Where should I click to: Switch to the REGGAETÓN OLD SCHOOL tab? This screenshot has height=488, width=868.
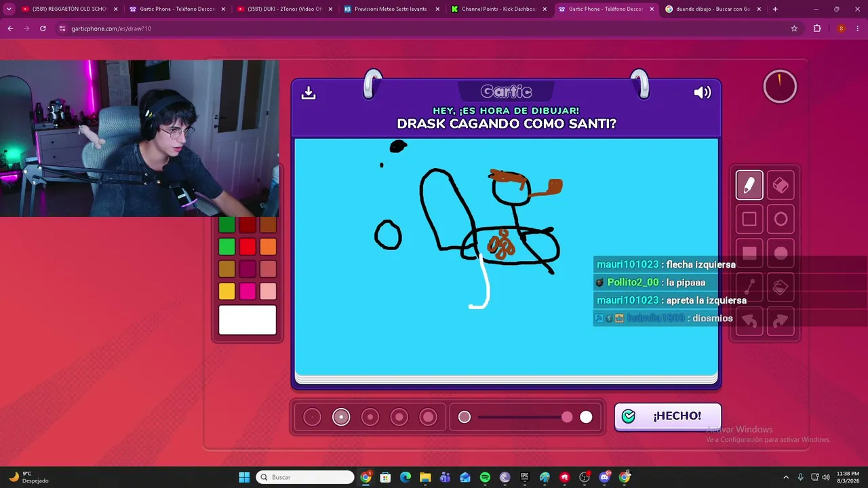[x=68, y=9]
